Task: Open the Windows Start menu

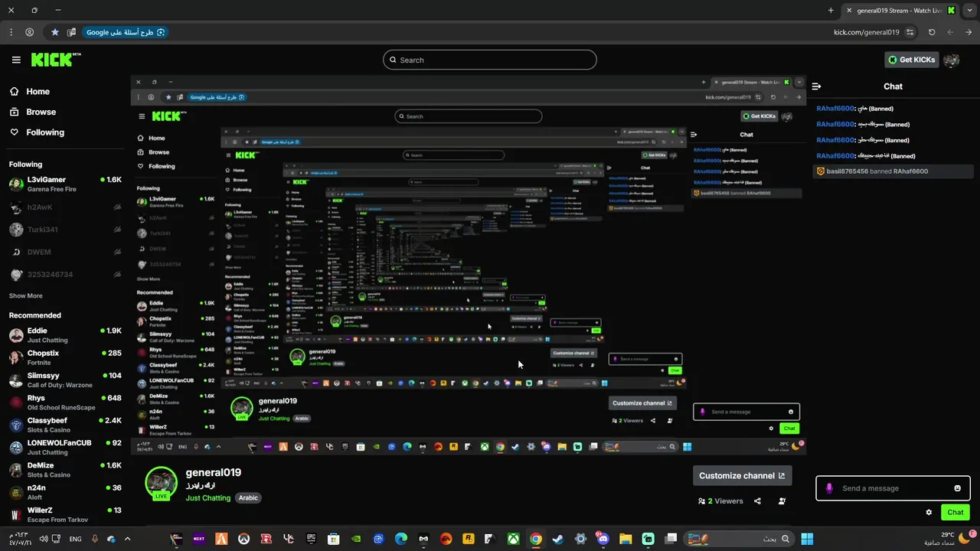Action: 807,539
